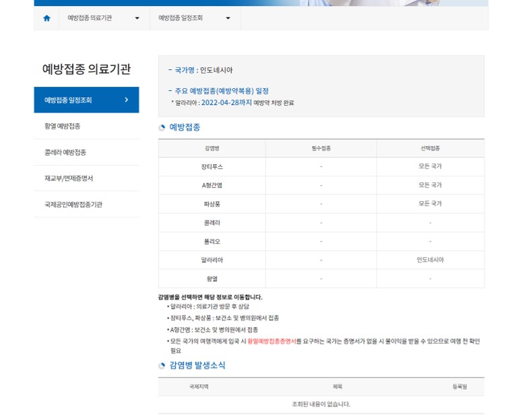Click the red 황열예방접종증명서 link

[x=271, y=341]
